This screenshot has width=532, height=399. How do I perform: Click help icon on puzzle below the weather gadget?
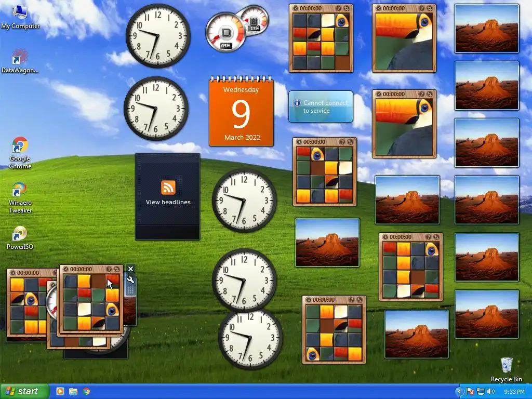coord(342,142)
